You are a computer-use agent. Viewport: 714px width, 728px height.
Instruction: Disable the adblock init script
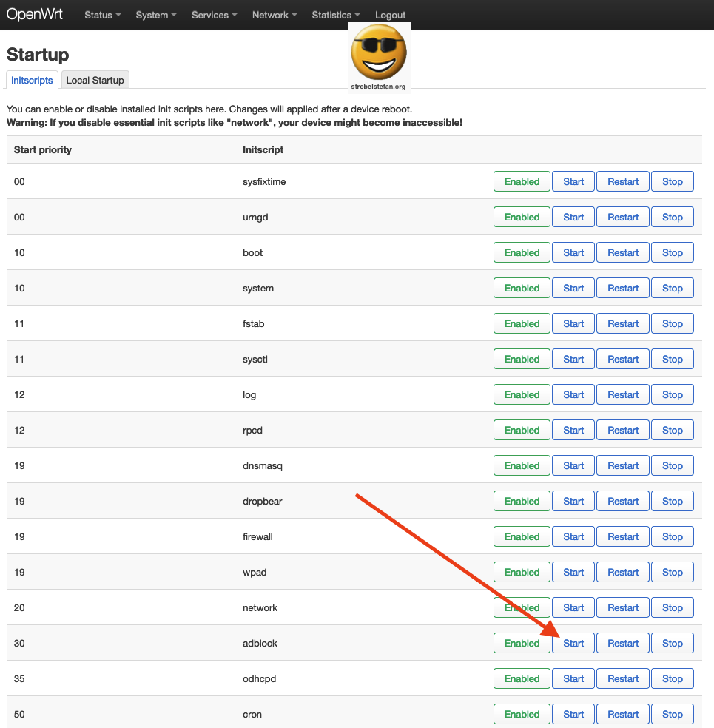[521, 643]
